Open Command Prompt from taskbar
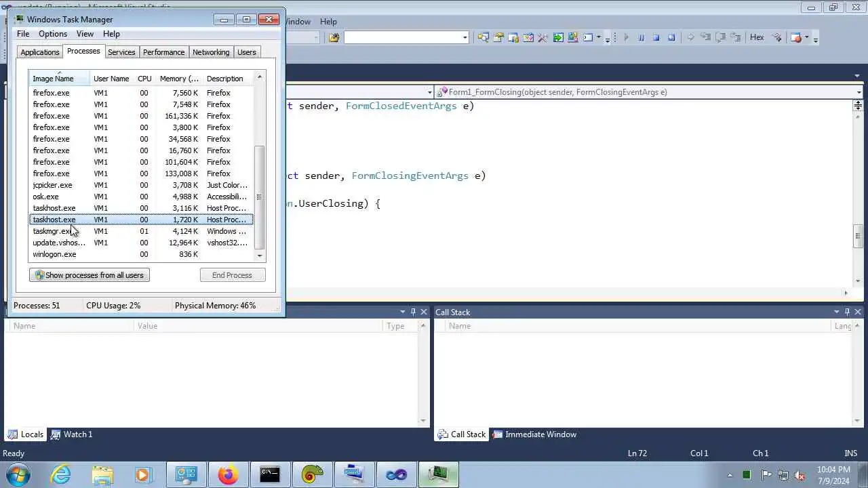Viewport: 868px width, 488px height. pos(270,474)
